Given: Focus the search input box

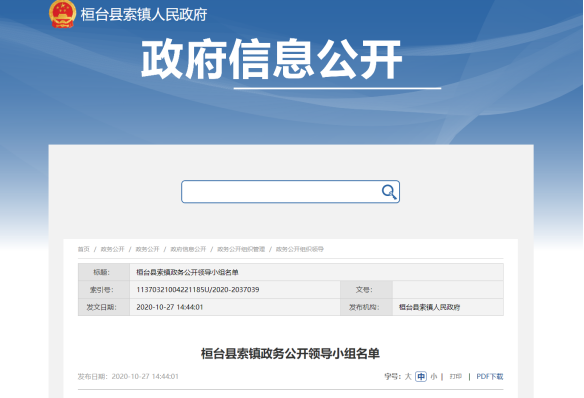Looking at the screenshot, I should pos(290,192).
